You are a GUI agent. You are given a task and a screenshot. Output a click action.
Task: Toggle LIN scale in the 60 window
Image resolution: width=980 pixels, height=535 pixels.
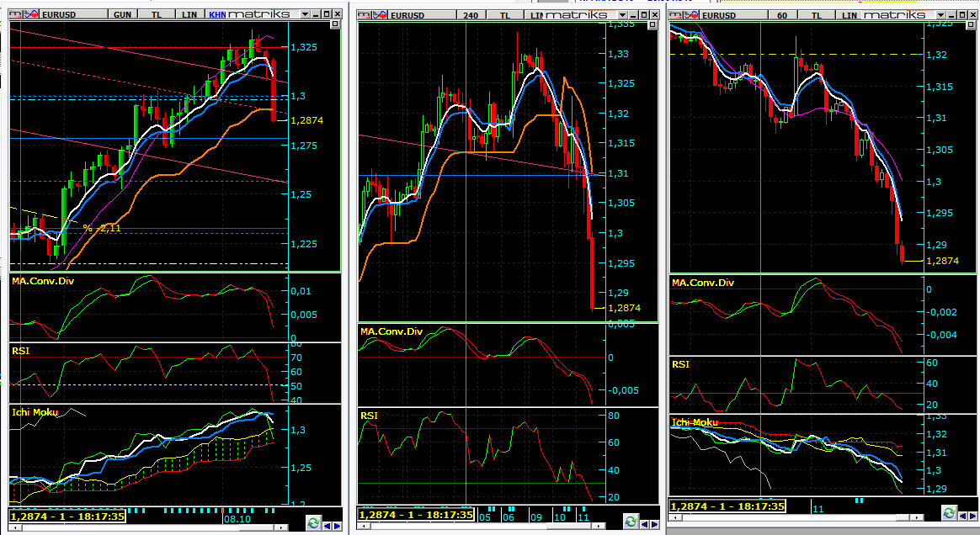pos(850,15)
